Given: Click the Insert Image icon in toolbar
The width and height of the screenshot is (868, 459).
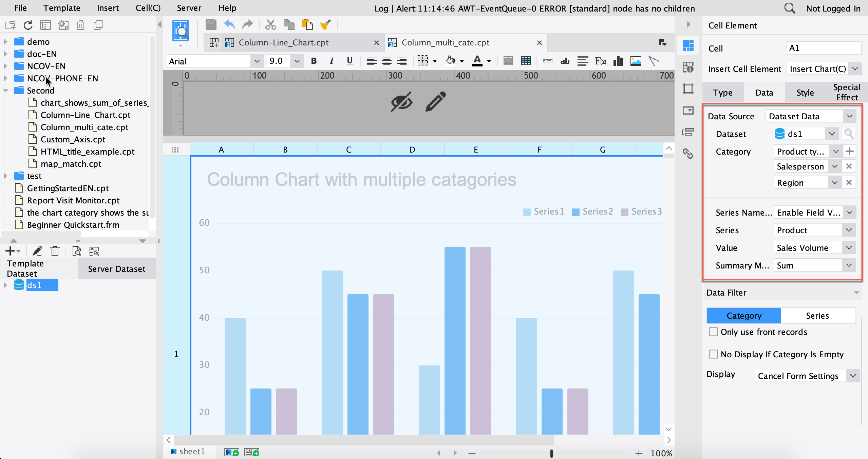Looking at the screenshot, I should click(636, 61).
